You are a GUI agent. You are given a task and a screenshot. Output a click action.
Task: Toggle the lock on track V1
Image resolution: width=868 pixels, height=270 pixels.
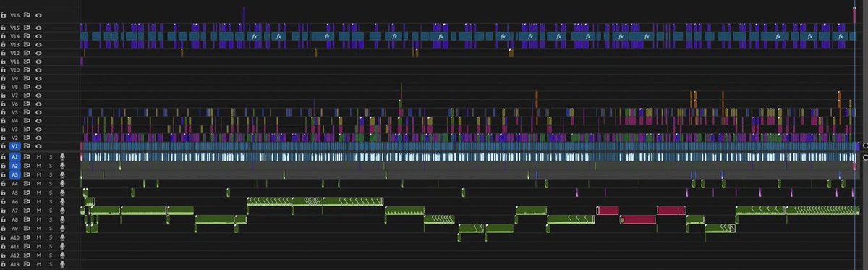[x=4, y=146]
